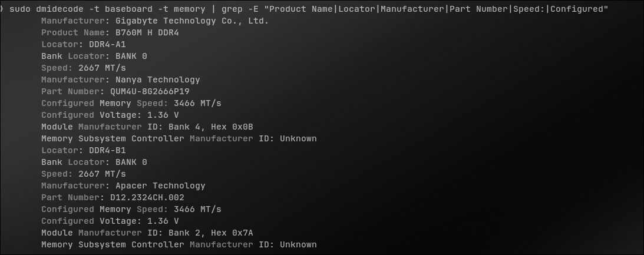Viewport: 644px width, 255px height.
Task: Click the shell prompt arrow symbol
Action: 2,9
